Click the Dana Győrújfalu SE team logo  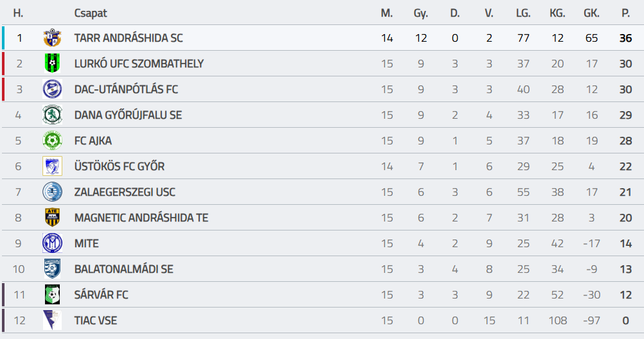pos(52,115)
